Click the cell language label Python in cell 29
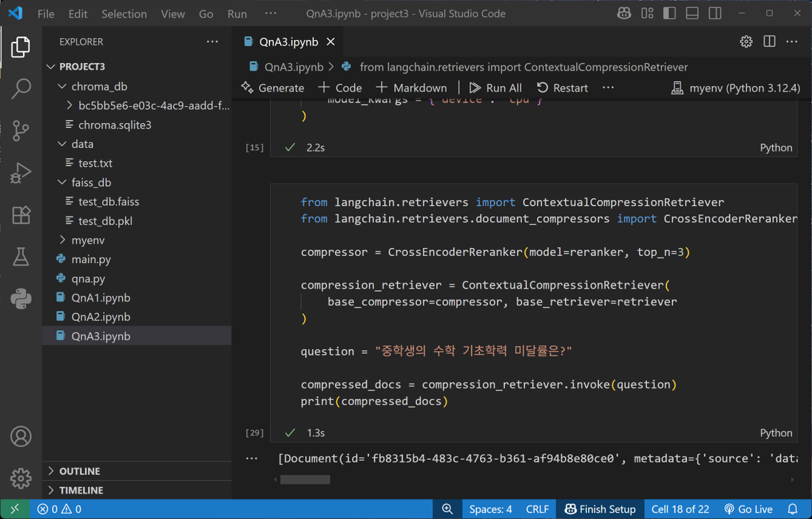Image resolution: width=812 pixels, height=519 pixels. click(776, 433)
